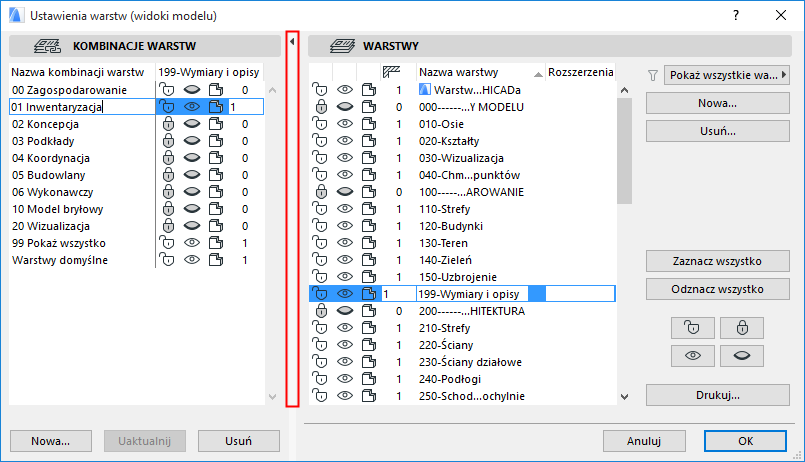The width and height of the screenshot is (805, 462).
Task: Click the lock layers button
Action: click(742, 328)
